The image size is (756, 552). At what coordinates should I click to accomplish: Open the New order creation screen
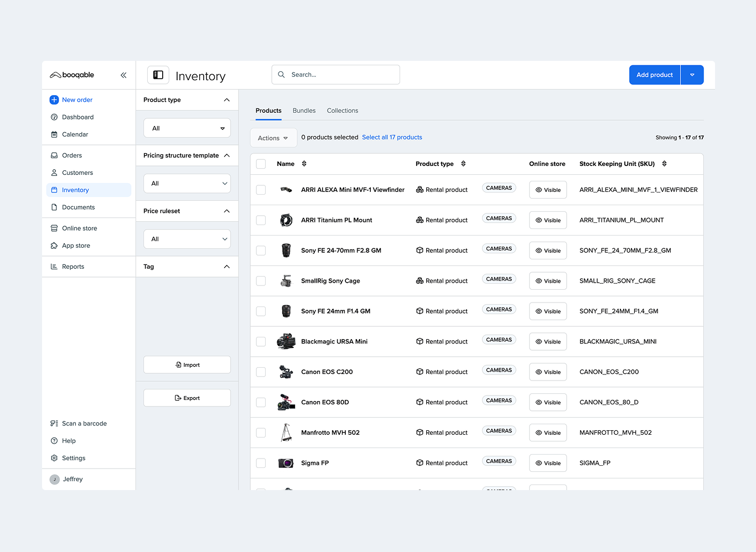(77, 100)
